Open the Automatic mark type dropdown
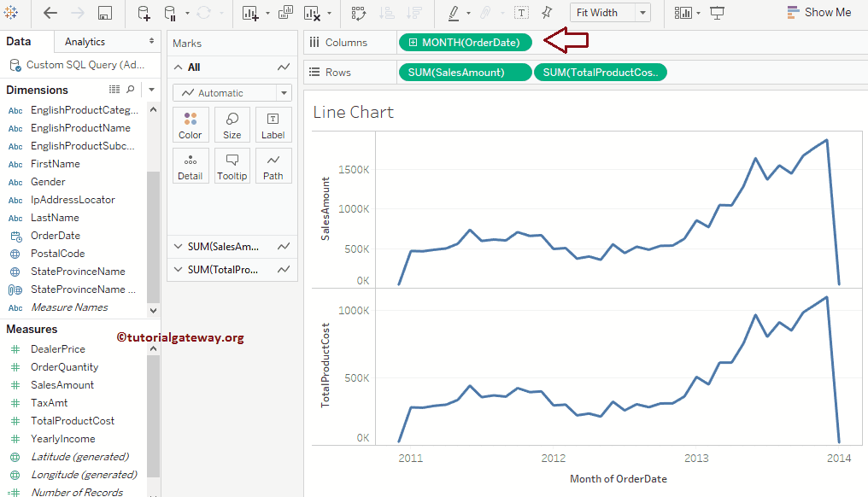This screenshot has width=868, height=497. [x=232, y=93]
